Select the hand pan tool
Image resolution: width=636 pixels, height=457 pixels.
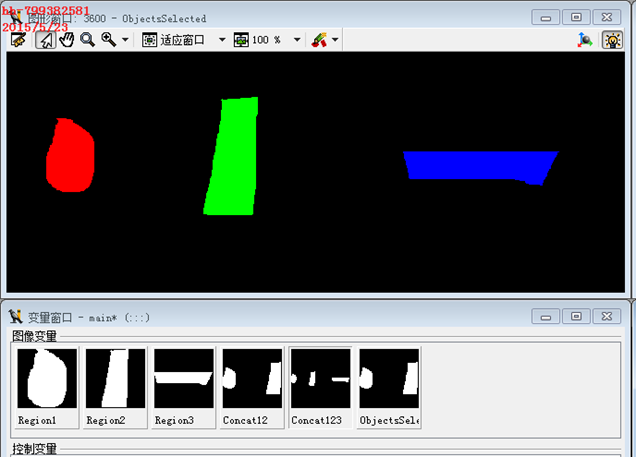click(67, 40)
